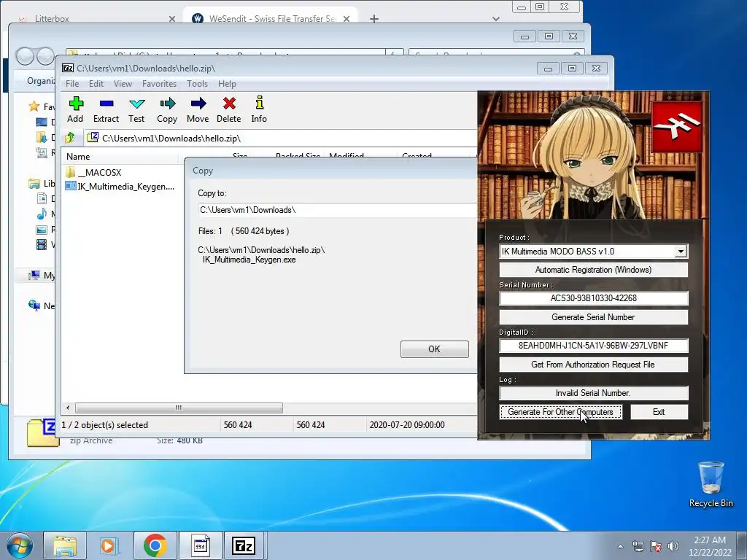Close the Litterbox tab
The width and height of the screenshot is (747, 560).
tap(172, 19)
